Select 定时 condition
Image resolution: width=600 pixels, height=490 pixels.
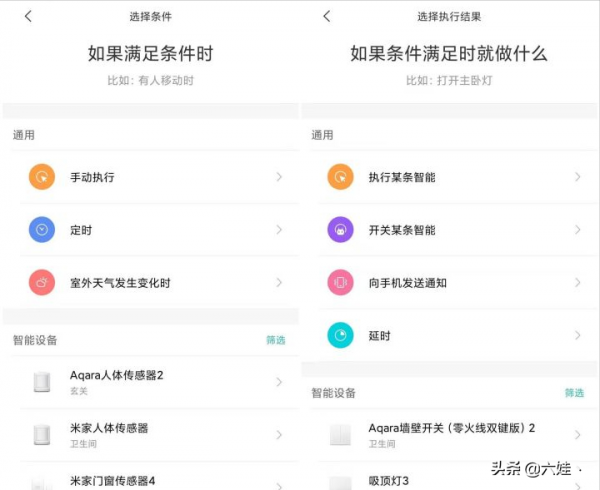pos(159,230)
